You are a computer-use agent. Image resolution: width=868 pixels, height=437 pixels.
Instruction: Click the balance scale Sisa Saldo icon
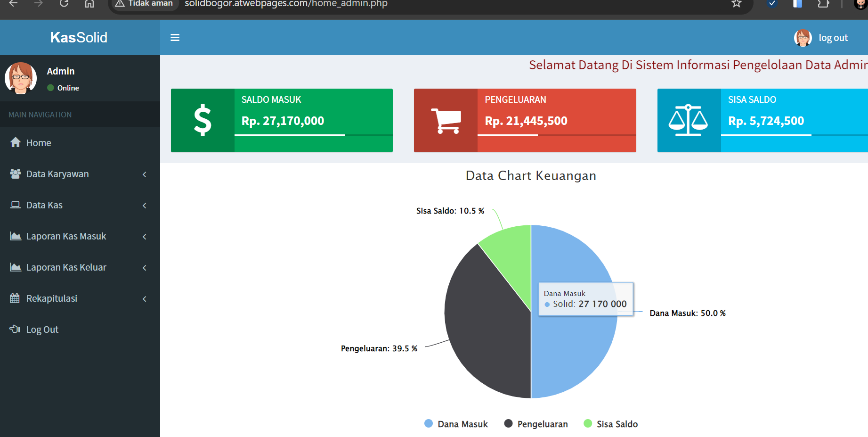click(689, 121)
